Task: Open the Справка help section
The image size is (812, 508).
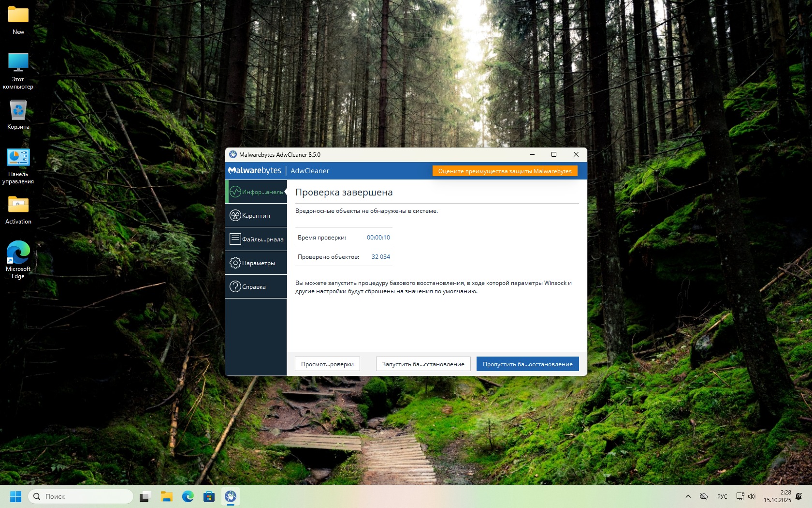Action: tap(256, 287)
